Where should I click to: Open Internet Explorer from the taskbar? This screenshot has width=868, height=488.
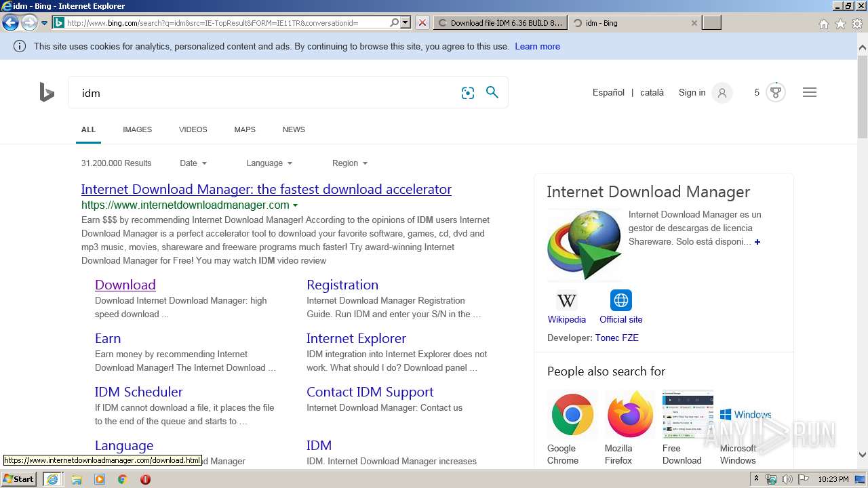coord(52,479)
